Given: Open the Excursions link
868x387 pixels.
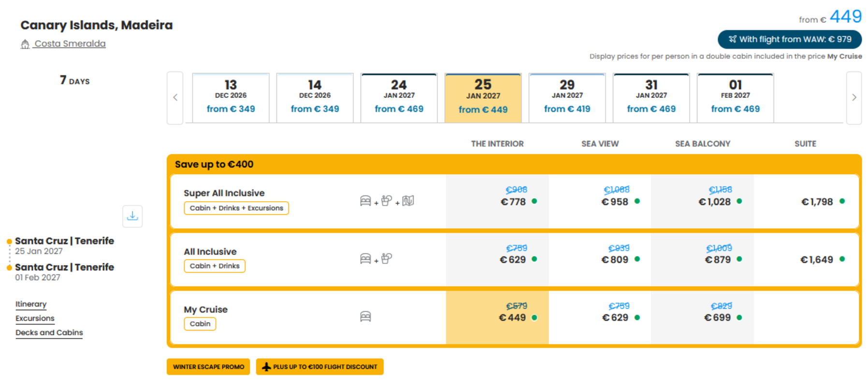Looking at the screenshot, I should point(35,318).
